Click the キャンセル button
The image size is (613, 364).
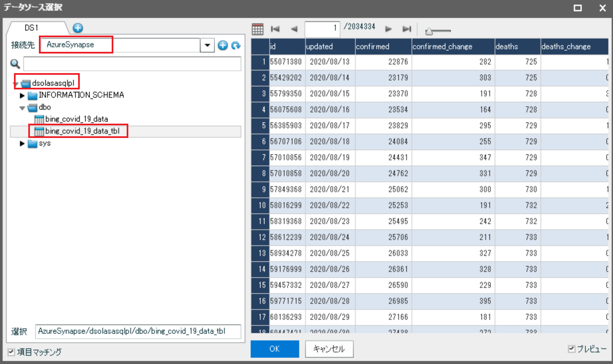pos(329,349)
